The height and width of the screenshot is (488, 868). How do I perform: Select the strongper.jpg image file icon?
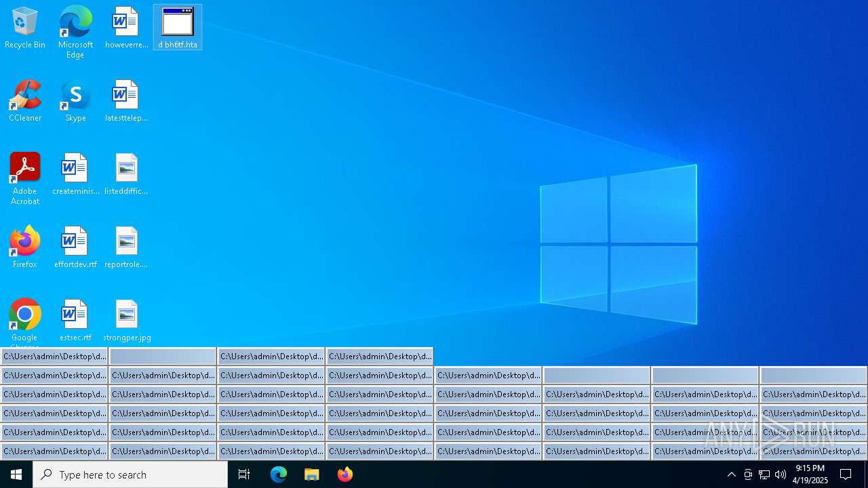pyautogui.click(x=127, y=321)
